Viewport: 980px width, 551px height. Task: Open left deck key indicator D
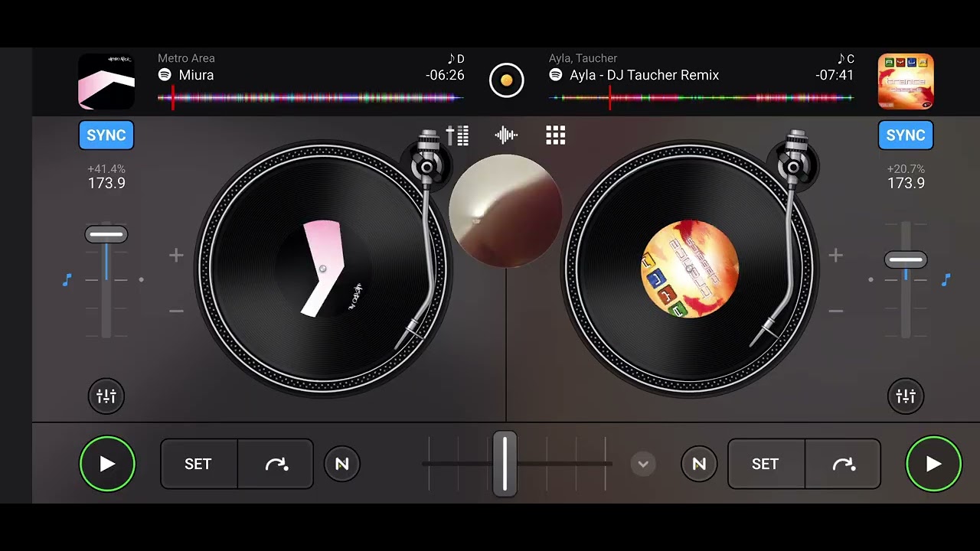click(456, 59)
